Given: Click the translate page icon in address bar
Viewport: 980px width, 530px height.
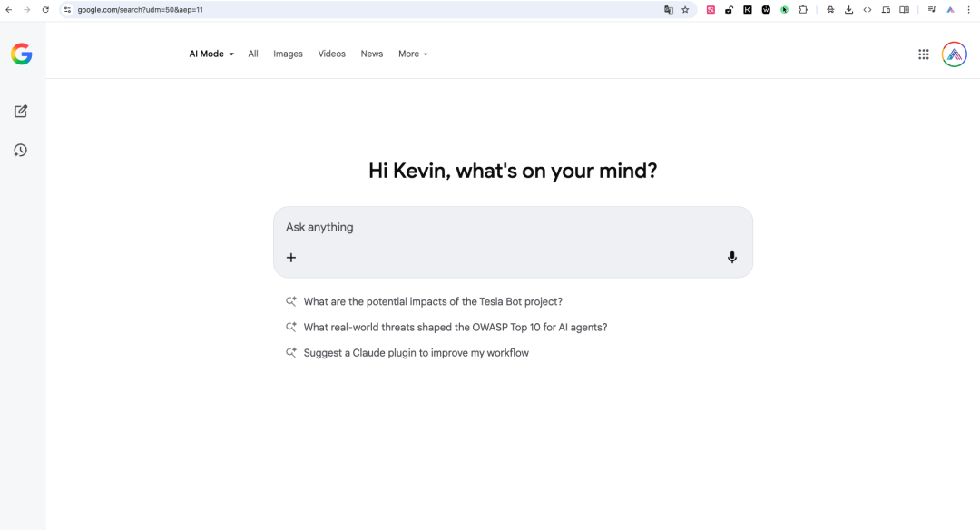Looking at the screenshot, I should click(669, 10).
